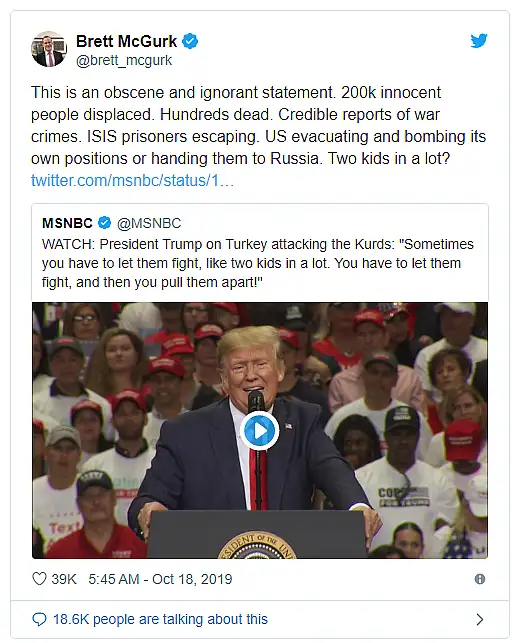
Task: Click Brett McGurk's profile avatar
Action: (49, 49)
